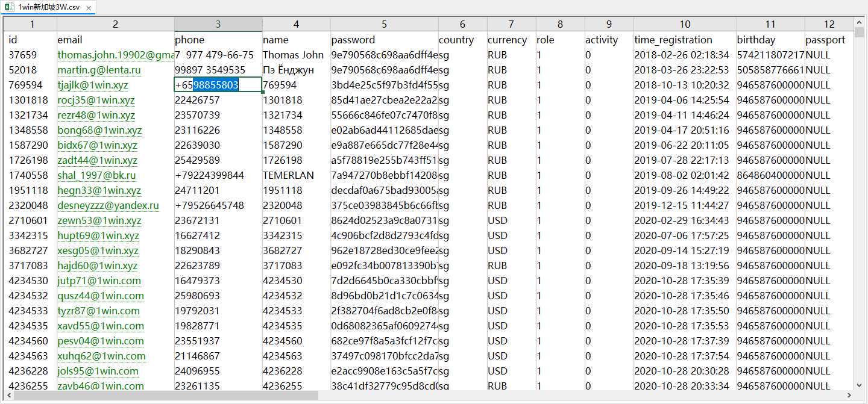Screen dimensions: 868x404
Task: Select registration time 2020-02-29 16:34:43
Action: tap(685, 220)
